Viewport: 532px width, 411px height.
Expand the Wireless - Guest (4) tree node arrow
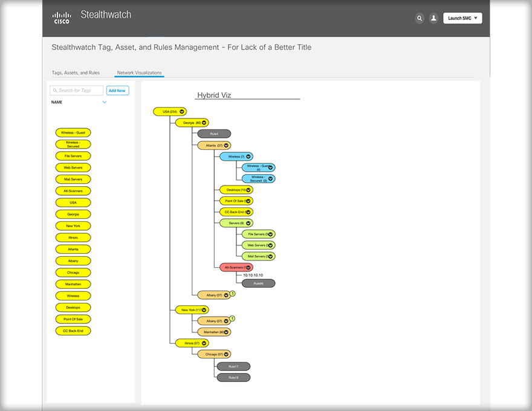click(x=270, y=167)
